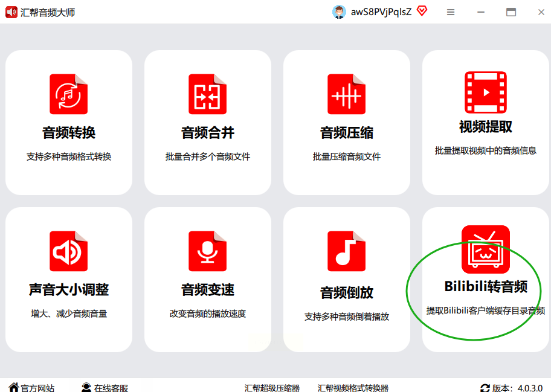This screenshot has width=551, height=392.
Task: Click the username awS8PVjPqlsZ
Action: [381, 12]
